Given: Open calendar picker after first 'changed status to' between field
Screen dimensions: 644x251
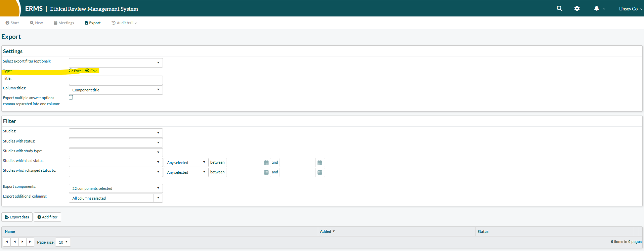Looking at the screenshot, I should 266,172.
